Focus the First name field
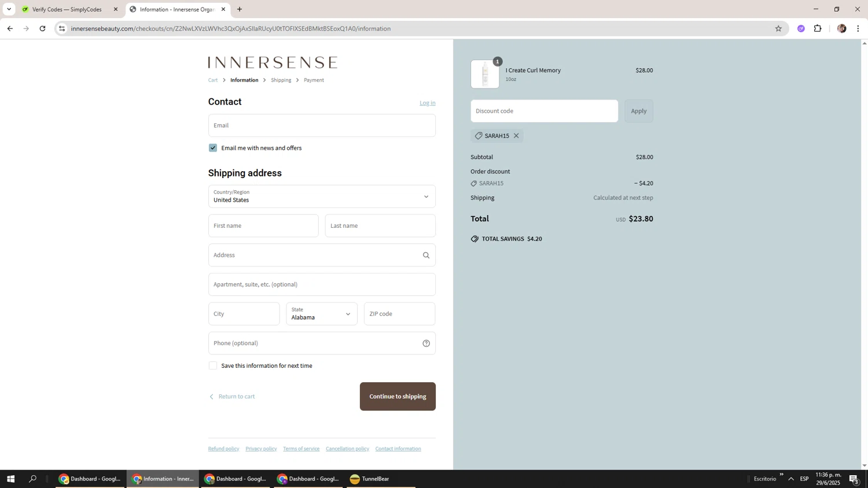 pos(263,226)
